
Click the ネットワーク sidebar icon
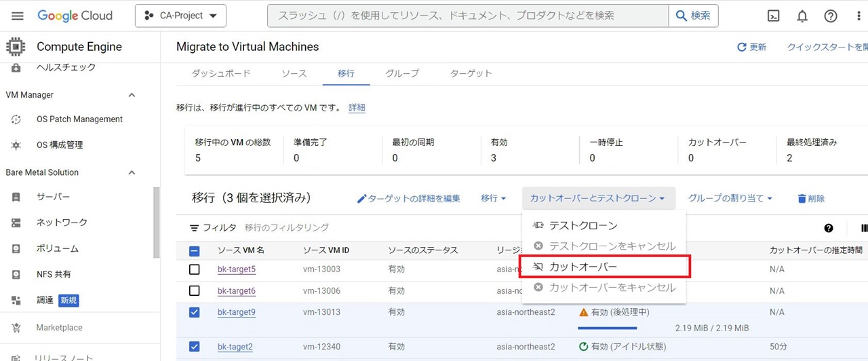16,223
